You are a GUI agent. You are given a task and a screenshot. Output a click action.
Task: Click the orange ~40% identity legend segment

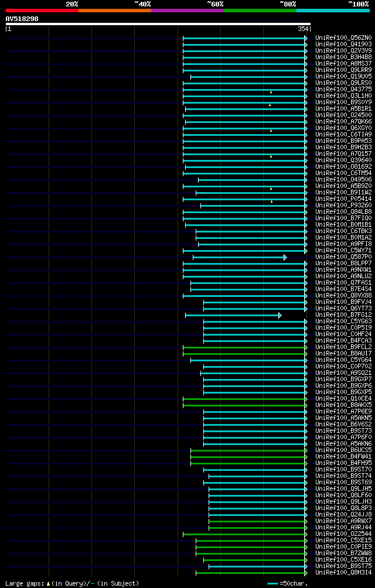coord(115,11)
